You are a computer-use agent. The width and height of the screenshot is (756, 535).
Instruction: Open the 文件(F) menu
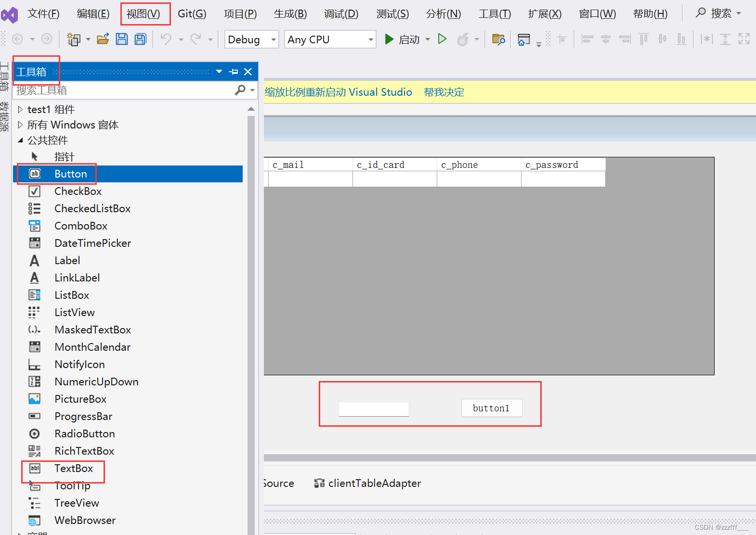tap(43, 13)
